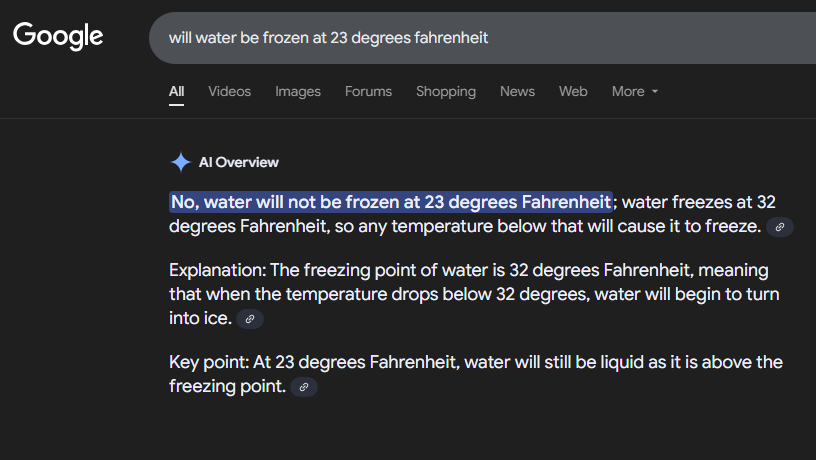Click the AI Overview sparkle icon
The height and width of the screenshot is (460, 816).
click(x=180, y=162)
